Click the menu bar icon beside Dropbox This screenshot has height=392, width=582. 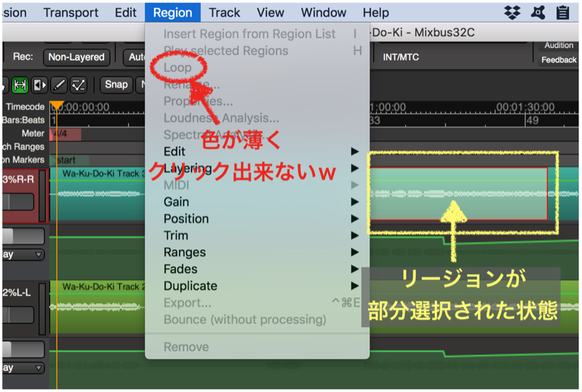(x=538, y=12)
